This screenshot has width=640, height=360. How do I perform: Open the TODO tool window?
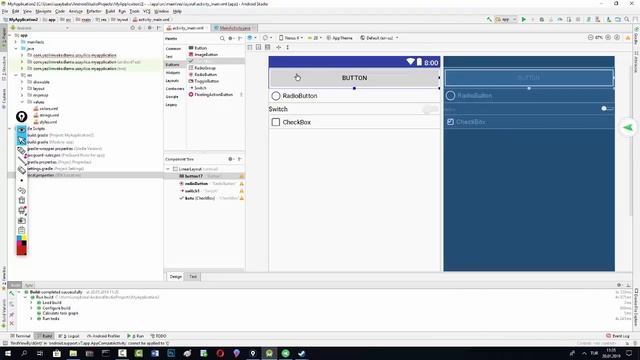pos(159,336)
